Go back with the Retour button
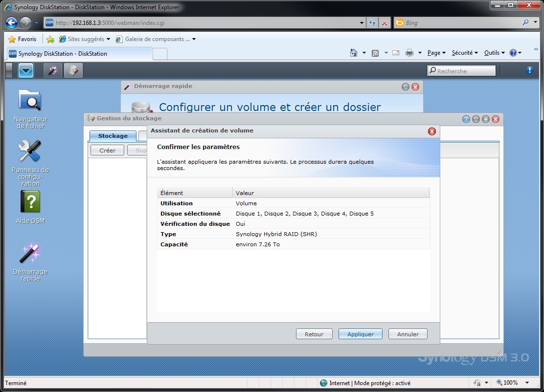Screen dimensions: 544x392 tap(314, 334)
